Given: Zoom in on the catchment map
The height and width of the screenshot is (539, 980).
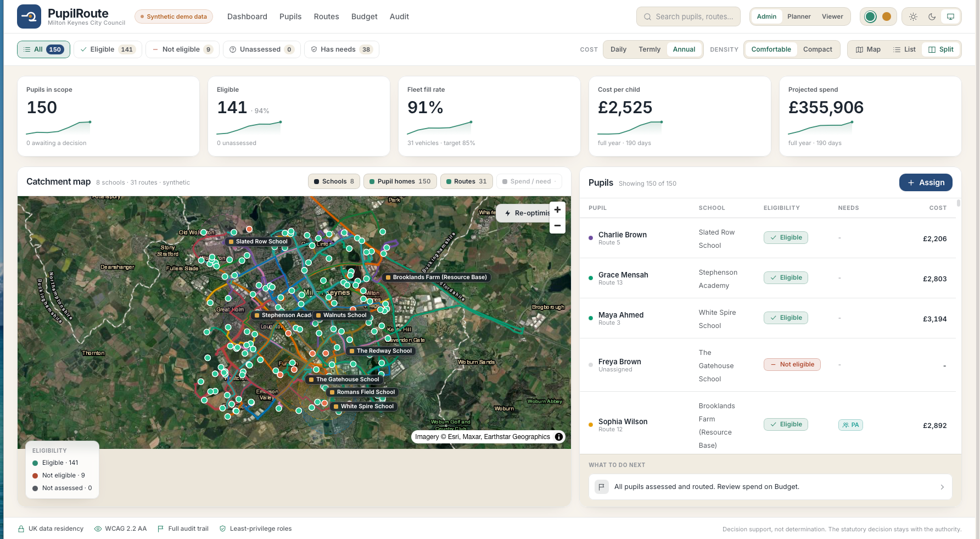Looking at the screenshot, I should [x=557, y=210].
